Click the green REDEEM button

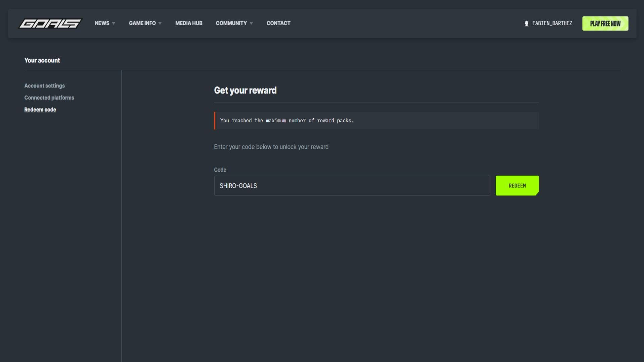517,185
